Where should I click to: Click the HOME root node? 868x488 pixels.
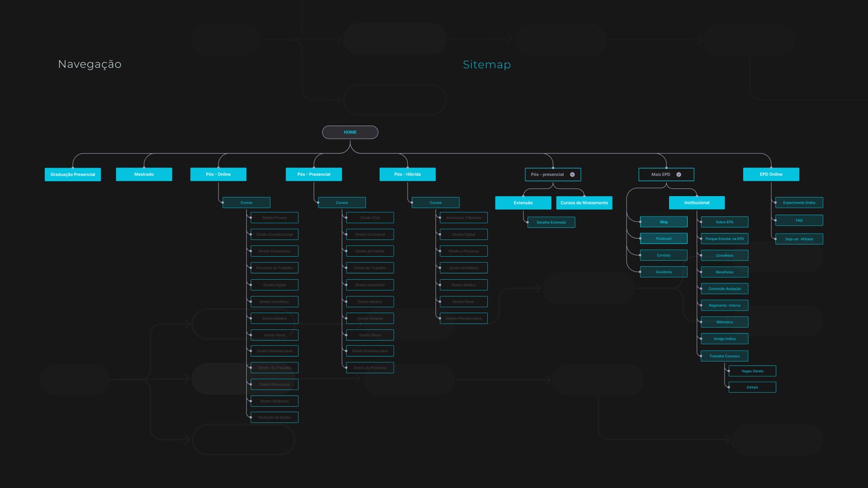point(350,132)
